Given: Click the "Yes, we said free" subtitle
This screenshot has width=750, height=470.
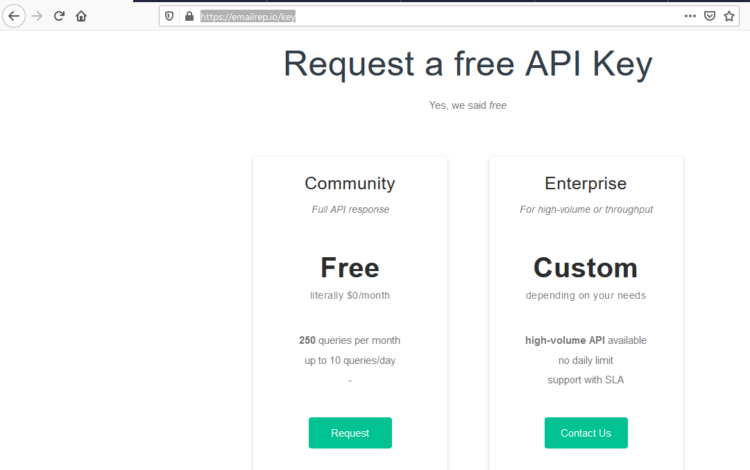Looking at the screenshot, I should (x=467, y=105).
